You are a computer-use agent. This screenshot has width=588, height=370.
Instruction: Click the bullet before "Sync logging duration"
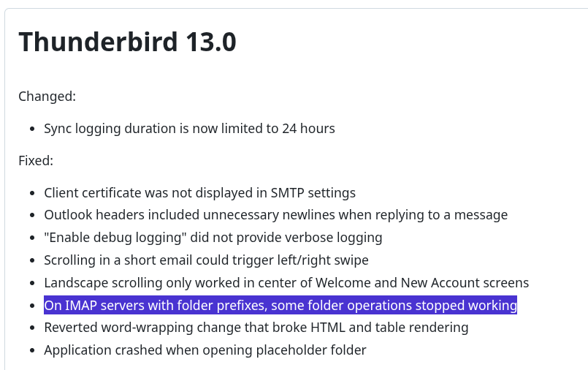pos(32,129)
